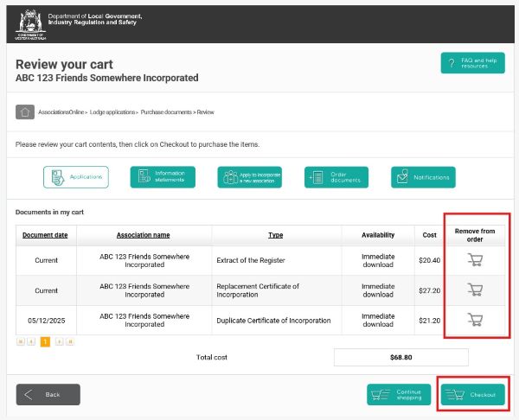The width and height of the screenshot is (519, 420).
Task: Click the 05/12/2025 document date cell
Action: click(x=47, y=321)
